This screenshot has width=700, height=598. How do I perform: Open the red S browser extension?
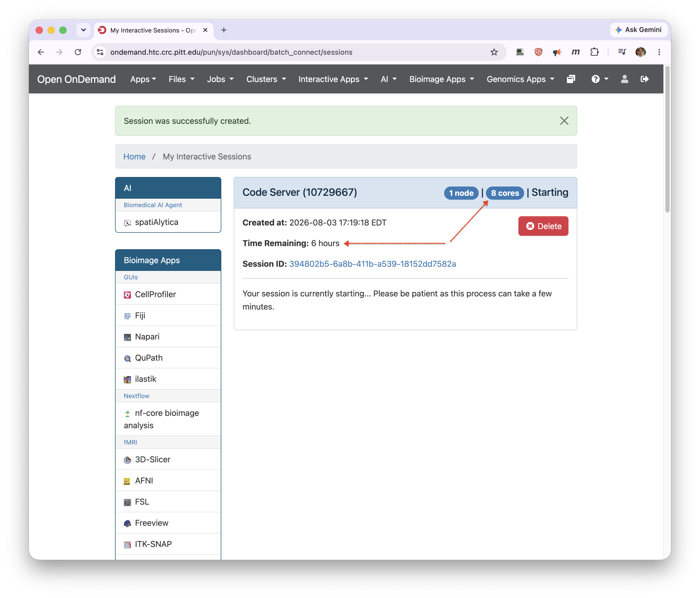(x=539, y=52)
